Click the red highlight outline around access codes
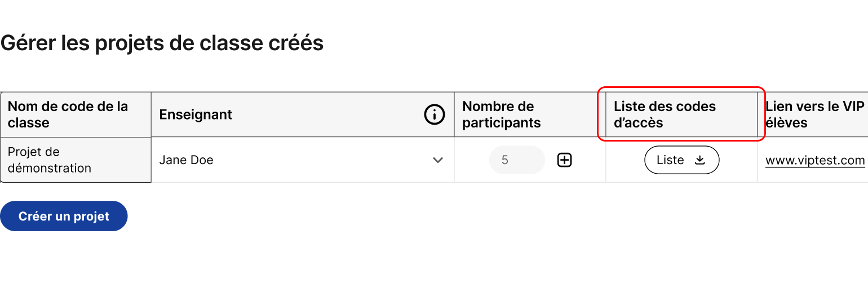868x291 pixels. coord(681,87)
